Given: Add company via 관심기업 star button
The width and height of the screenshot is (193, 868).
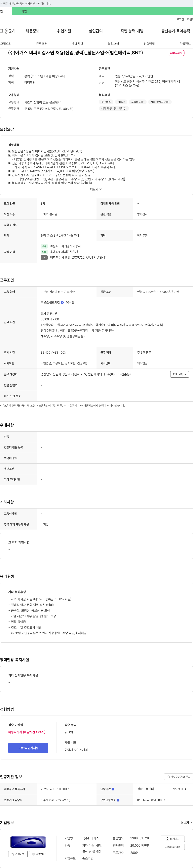Looking at the screenshot, I should 18,854.
